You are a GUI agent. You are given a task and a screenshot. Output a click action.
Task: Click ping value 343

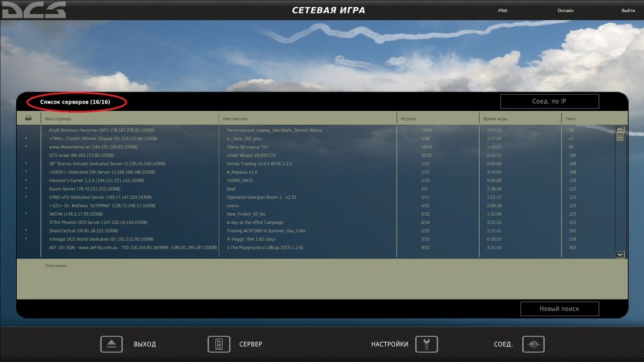pos(573,247)
